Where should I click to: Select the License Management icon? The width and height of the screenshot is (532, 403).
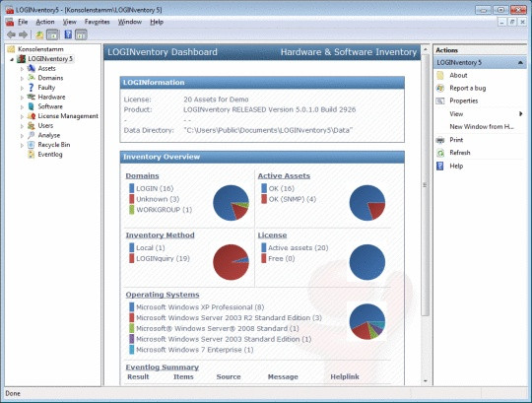click(x=32, y=116)
